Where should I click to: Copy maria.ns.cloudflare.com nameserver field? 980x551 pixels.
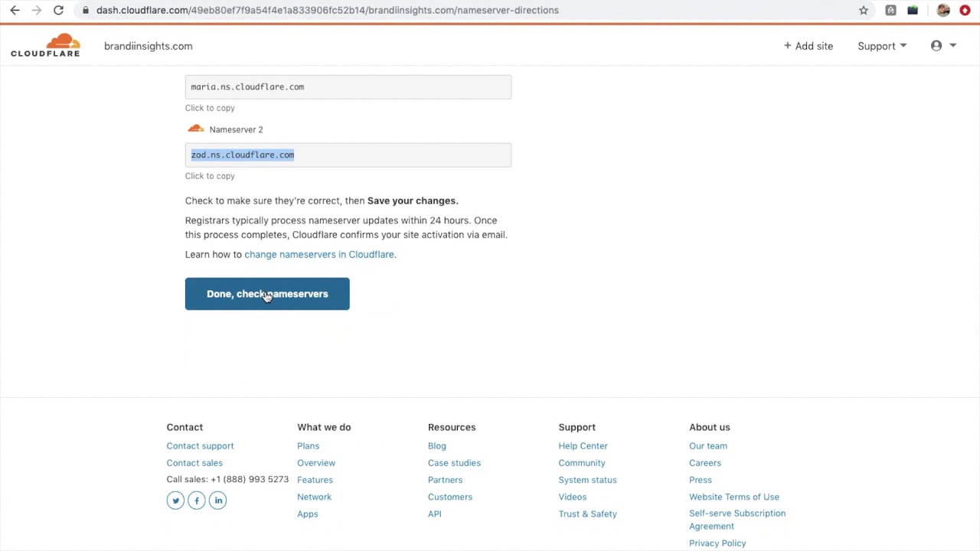pos(348,86)
